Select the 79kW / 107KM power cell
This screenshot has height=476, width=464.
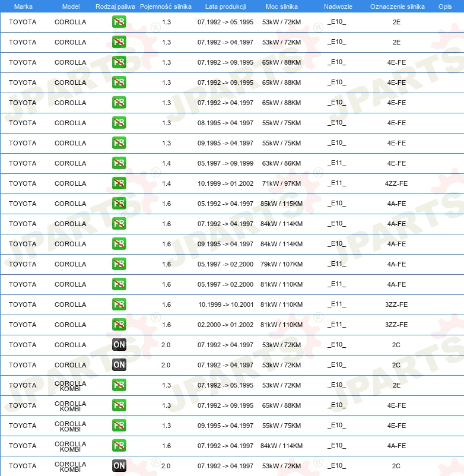282,264
